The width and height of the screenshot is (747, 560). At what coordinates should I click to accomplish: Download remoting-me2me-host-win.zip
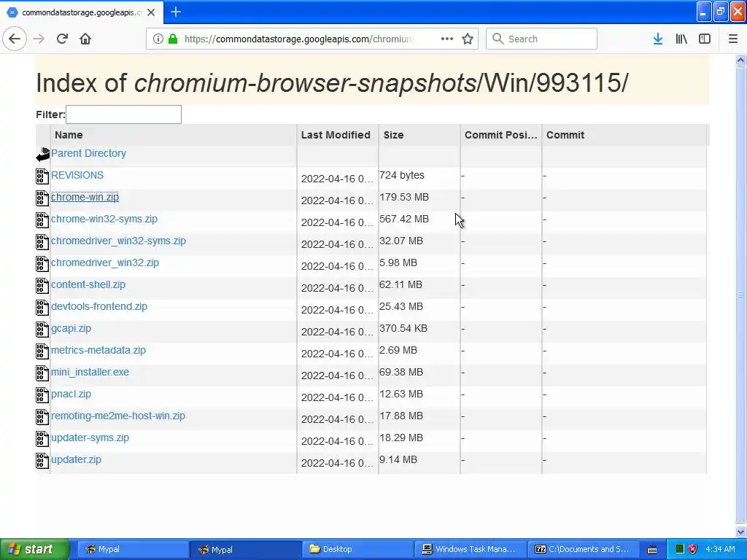[x=118, y=416]
